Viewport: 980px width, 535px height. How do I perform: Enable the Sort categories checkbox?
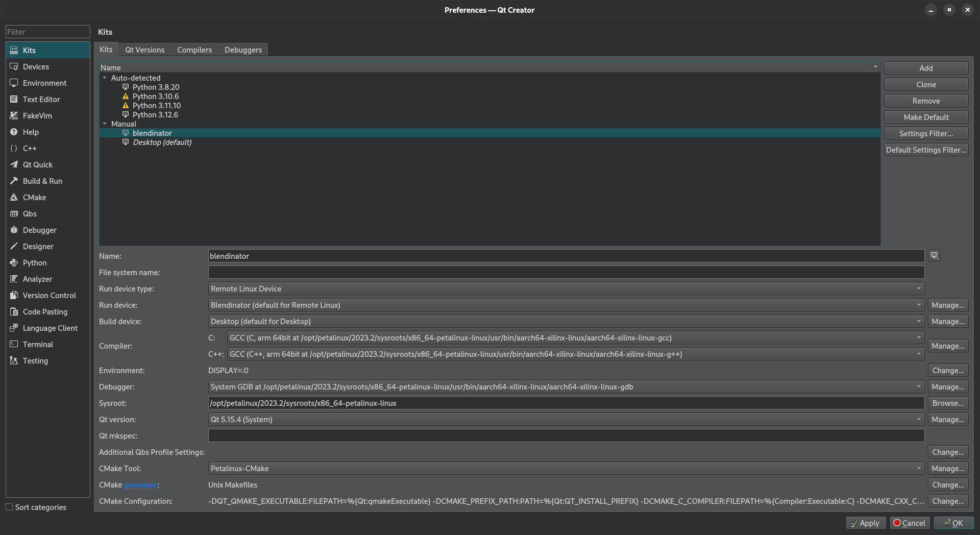point(9,507)
